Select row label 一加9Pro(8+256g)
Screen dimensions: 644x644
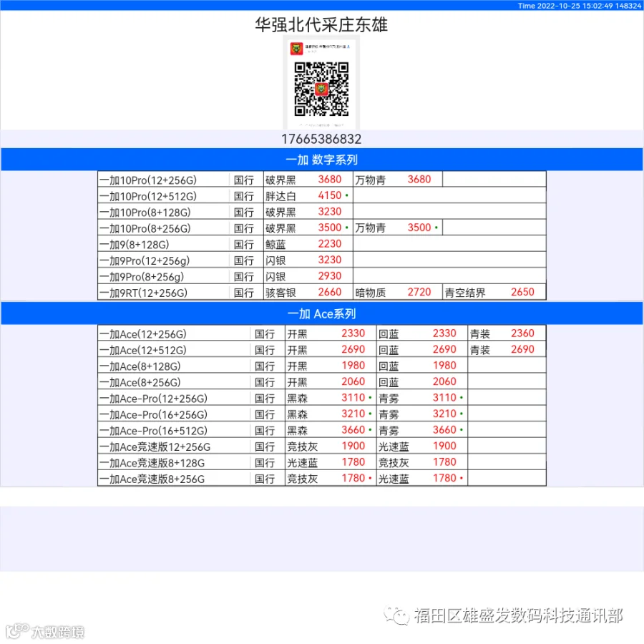[142, 276]
